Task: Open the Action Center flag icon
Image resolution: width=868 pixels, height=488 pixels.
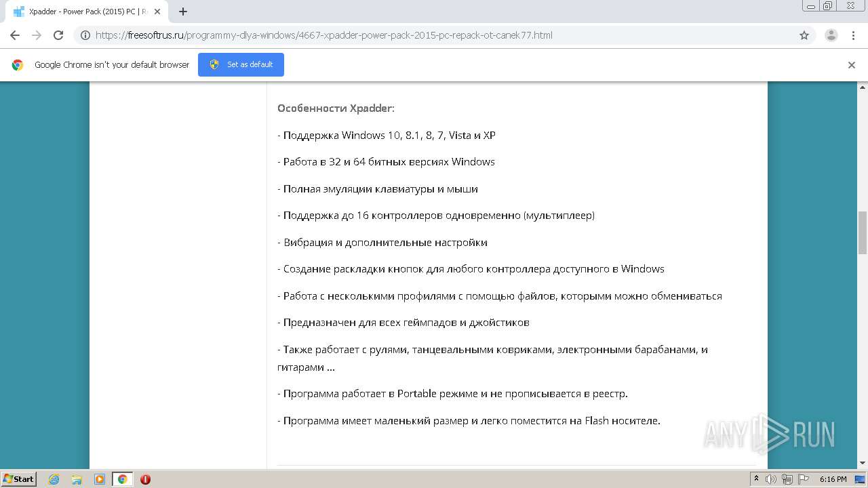Action: coord(802,479)
